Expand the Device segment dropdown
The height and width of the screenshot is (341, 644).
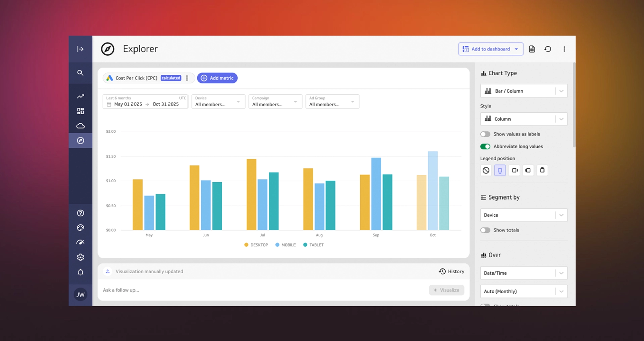pyautogui.click(x=561, y=215)
